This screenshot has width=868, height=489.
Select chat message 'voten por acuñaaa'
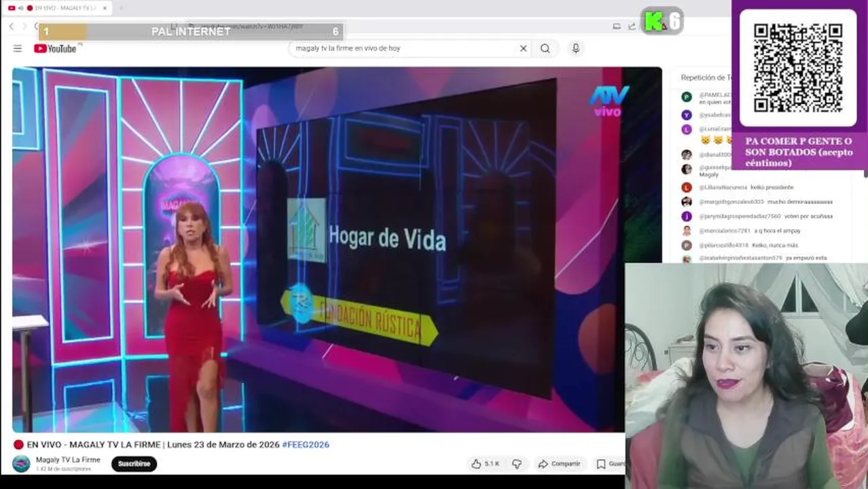coord(808,216)
